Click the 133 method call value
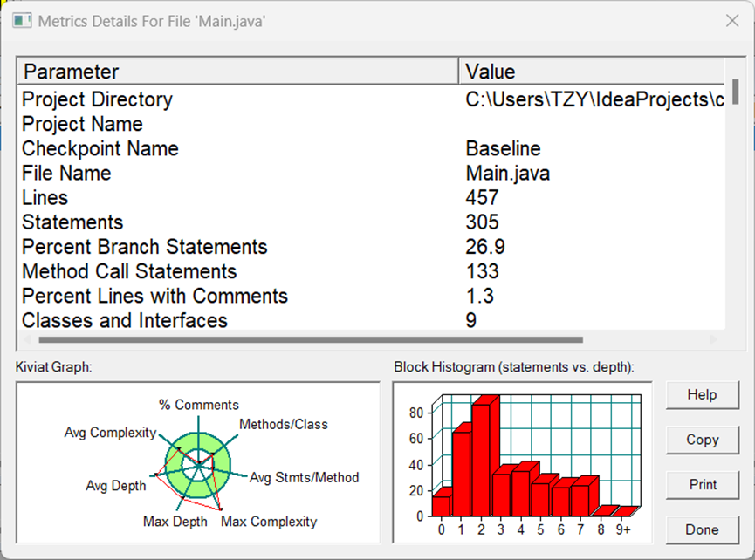The width and height of the screenshot is (755, 560). pos(482,271)
